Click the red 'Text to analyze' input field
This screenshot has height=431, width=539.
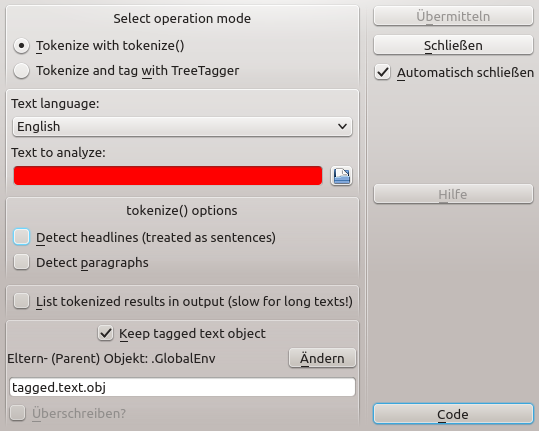[168, 176]
